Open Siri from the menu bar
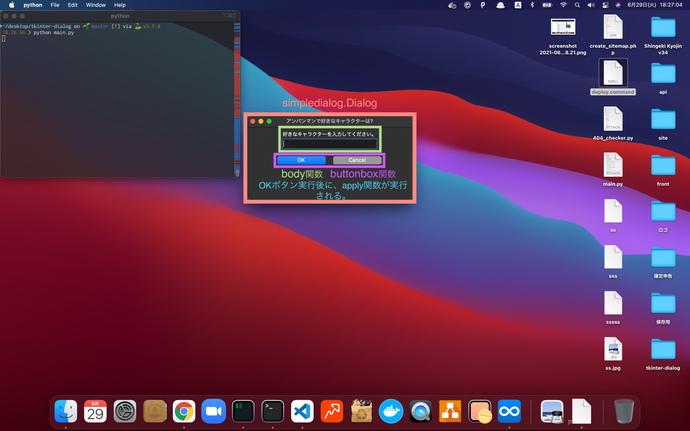690x431 pixels. [x=618, y=5]
